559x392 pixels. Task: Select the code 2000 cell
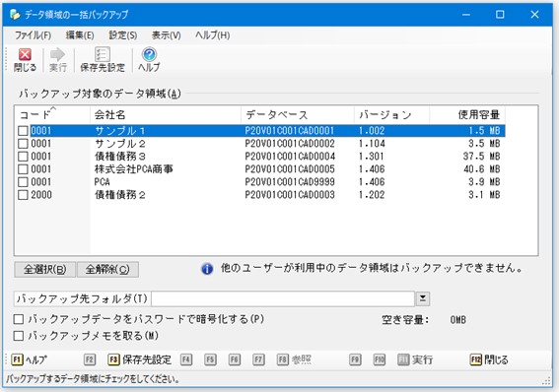[41, 195]
